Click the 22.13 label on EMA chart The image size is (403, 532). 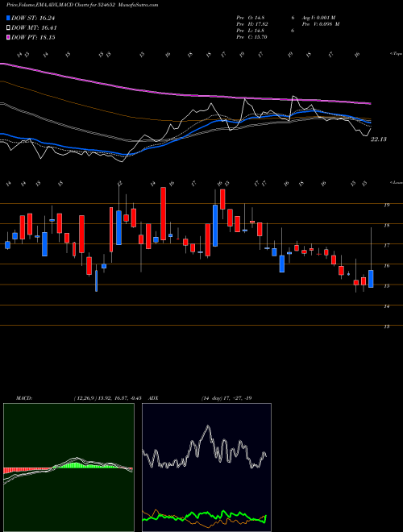point(379,139)
